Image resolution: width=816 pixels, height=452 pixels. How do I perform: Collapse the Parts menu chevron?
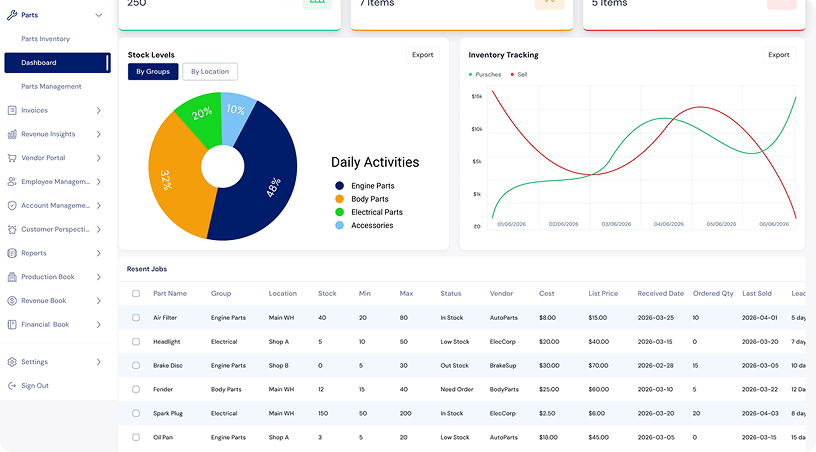pyautogui.click(x=98, y=15)
